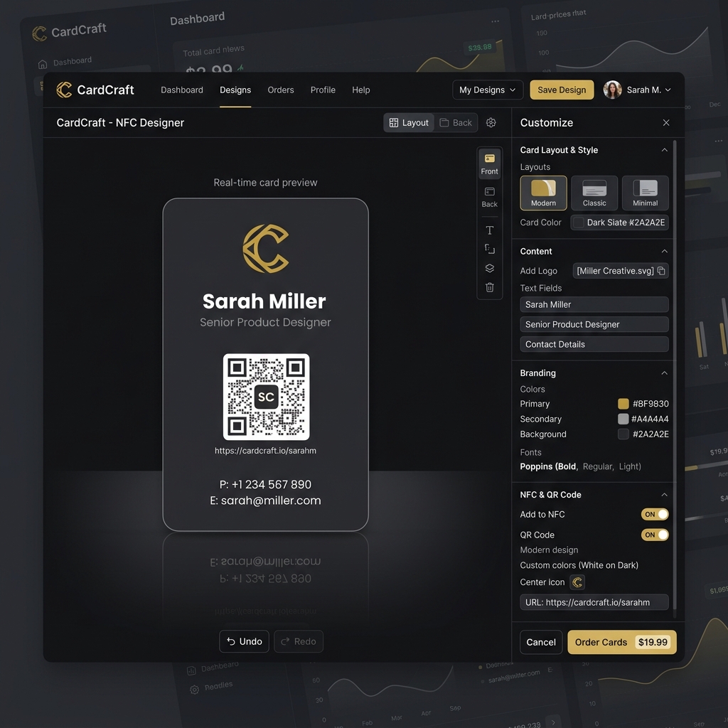Click Sarah Miller name on card preview

tap(264, 301)
